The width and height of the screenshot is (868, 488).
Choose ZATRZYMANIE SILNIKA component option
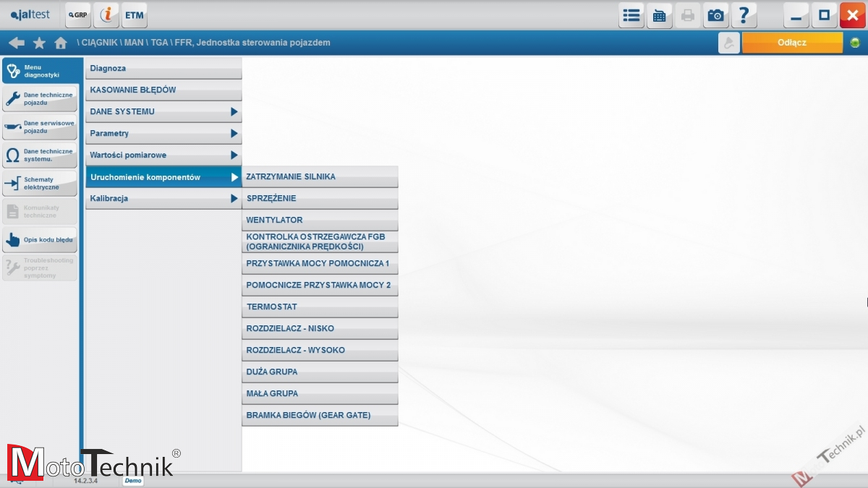320,177
